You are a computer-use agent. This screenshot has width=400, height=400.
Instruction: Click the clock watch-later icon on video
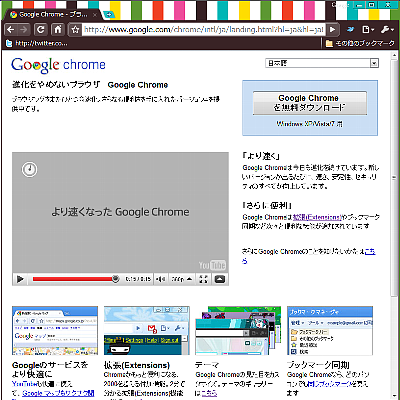pos(30,169)
